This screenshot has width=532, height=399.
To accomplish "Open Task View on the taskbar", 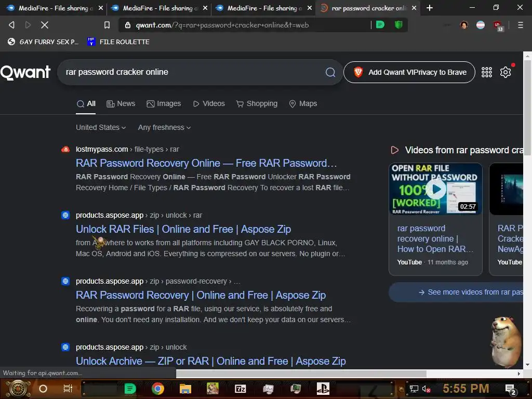I will (68, 389).
